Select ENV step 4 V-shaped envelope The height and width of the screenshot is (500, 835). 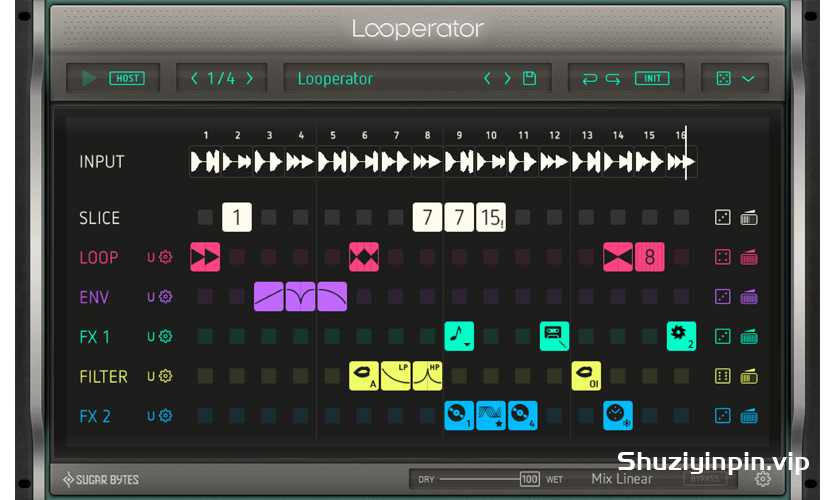300,297
